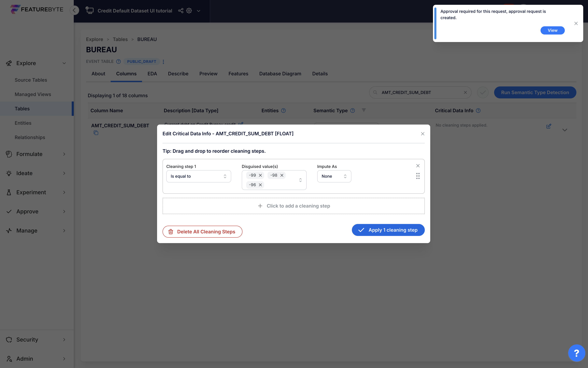Open Entities in the Explore menu

tap(23, 123)
